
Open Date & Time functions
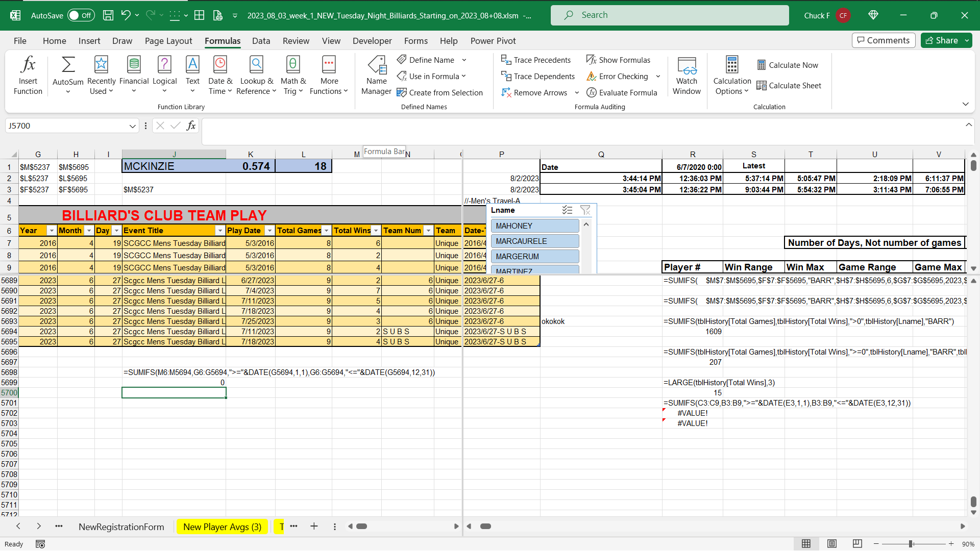click(220, 76)
